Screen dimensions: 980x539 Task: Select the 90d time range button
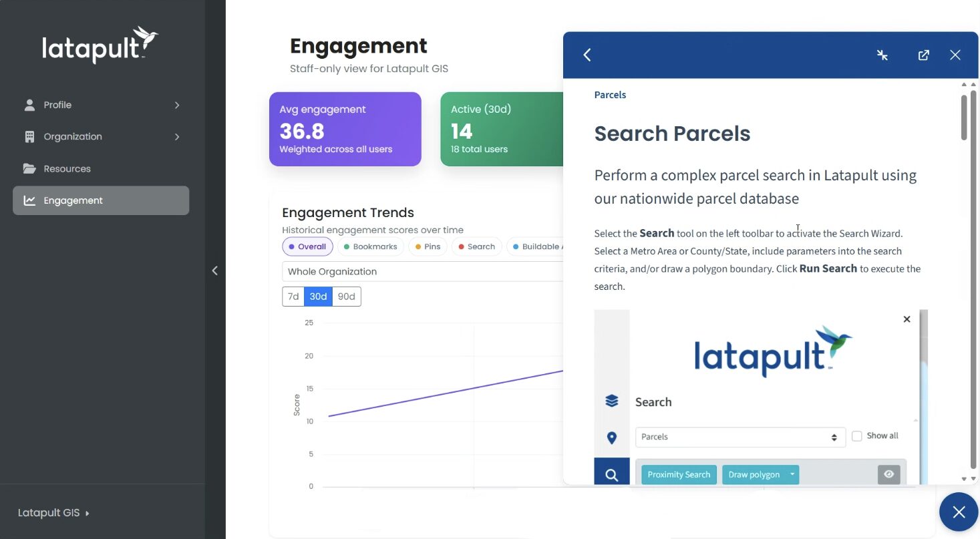346,297
